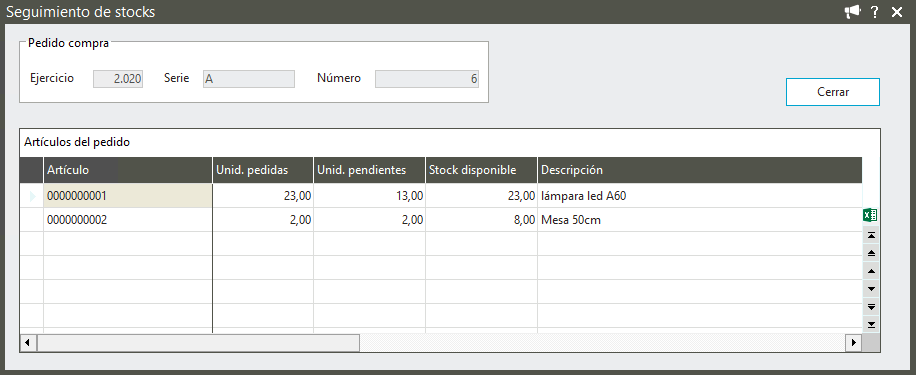Select article cell 0000000002
This screenshot has width=916, height=375.
(x=127, y=220)
